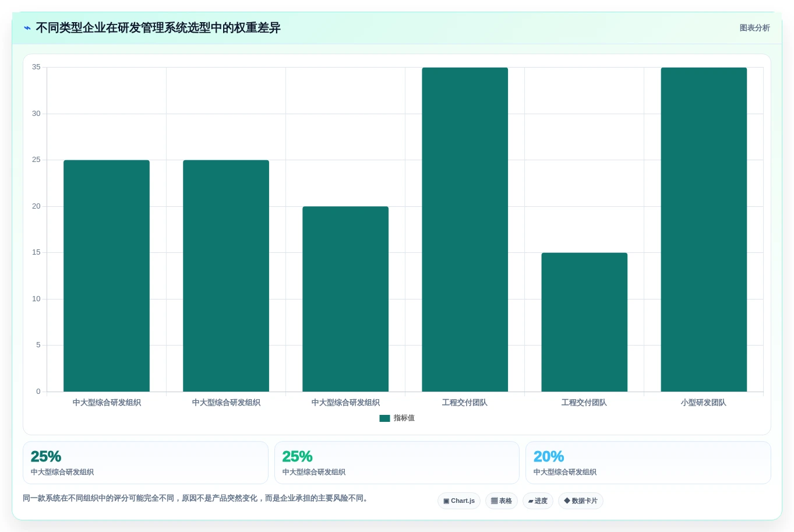Click the title 不同类型企业在研发管理系统选型中的权重差异
794x532 pixels.
[158, 28]
